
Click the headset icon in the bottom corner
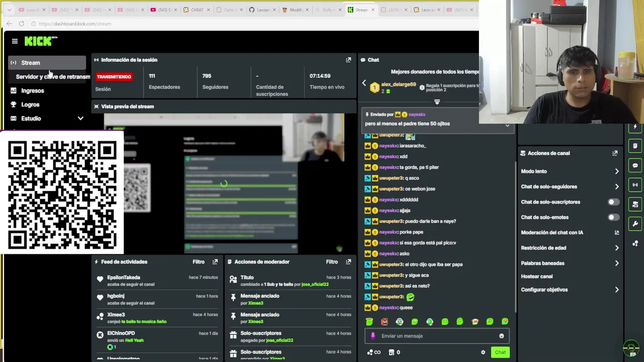point(631,348)
